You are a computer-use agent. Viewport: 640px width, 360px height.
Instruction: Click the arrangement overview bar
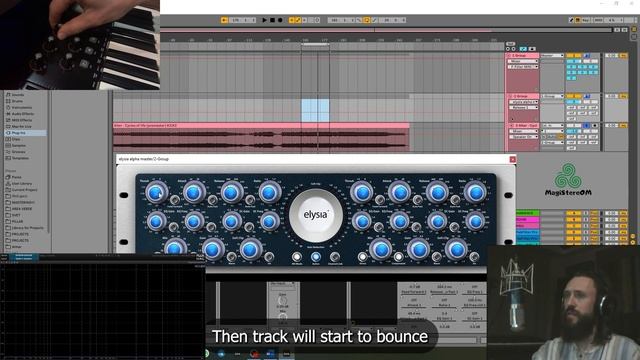(386, 30)
